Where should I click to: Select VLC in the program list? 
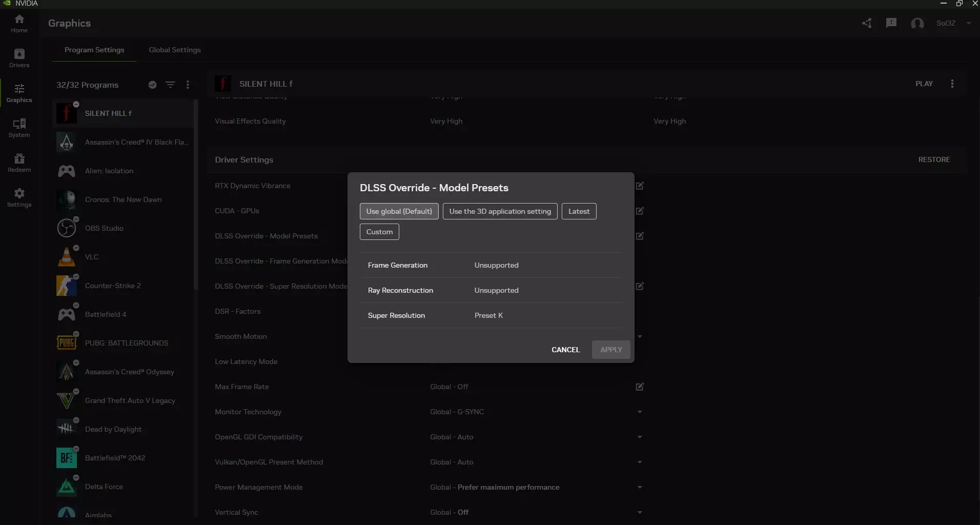tap(123, 257)
